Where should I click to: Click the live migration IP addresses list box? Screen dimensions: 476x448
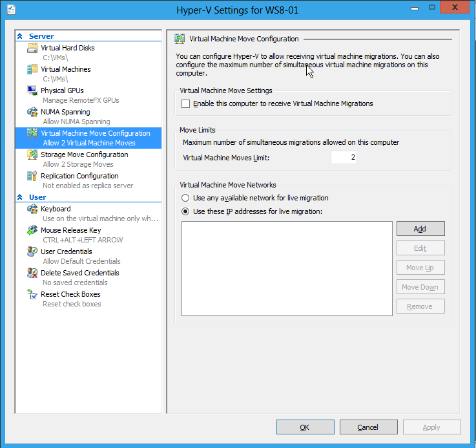pos(287,269)
